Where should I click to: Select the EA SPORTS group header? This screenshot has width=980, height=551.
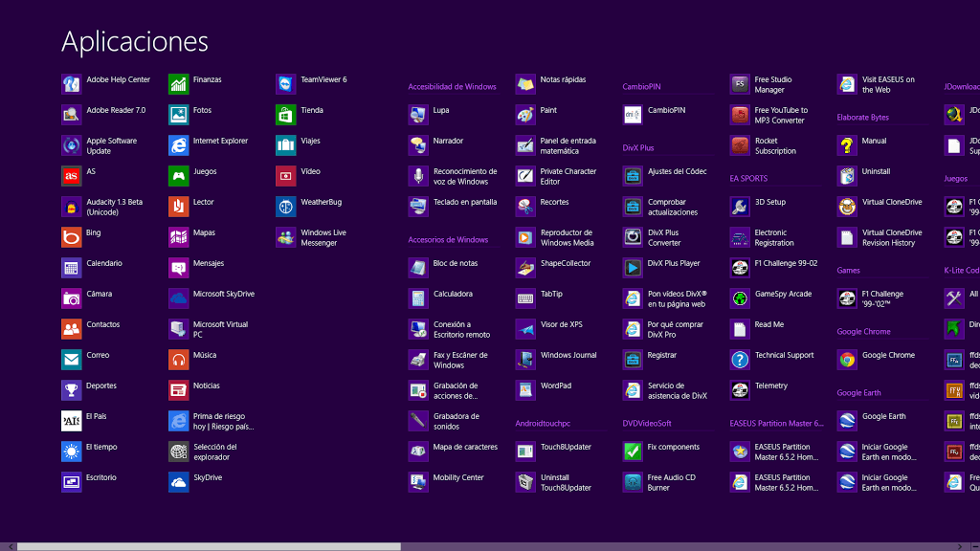click(x=748, y=179)
